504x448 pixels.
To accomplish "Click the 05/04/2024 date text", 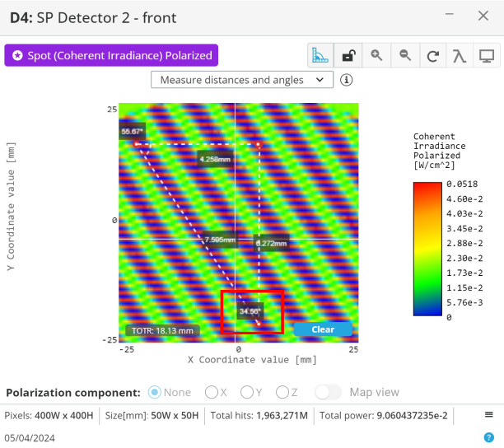I will (x=30, y=438).
